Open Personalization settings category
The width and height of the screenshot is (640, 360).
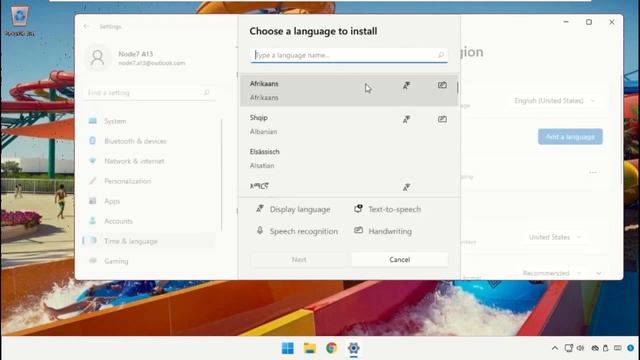[x=149, y=181]
